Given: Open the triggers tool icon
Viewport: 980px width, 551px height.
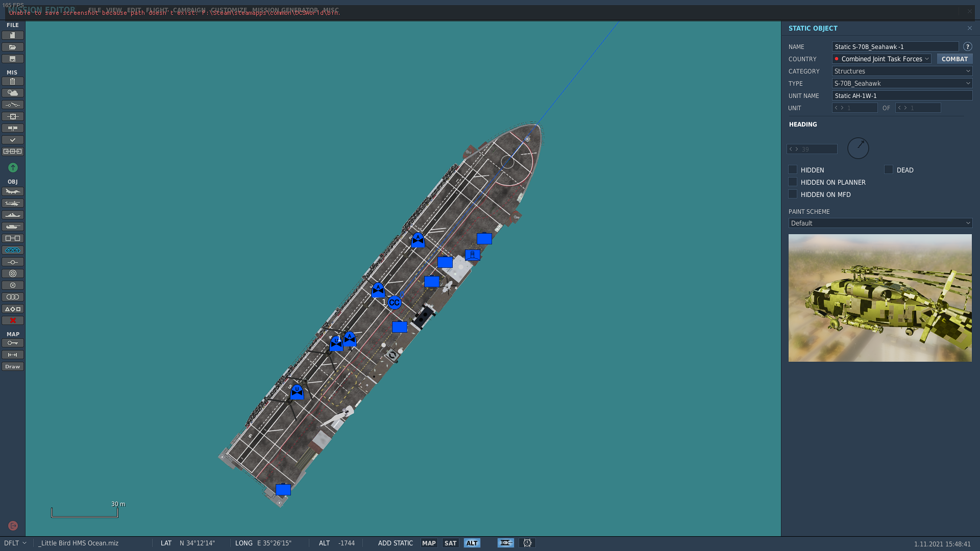Looking at the screenshot, I should tap(13, 105).
